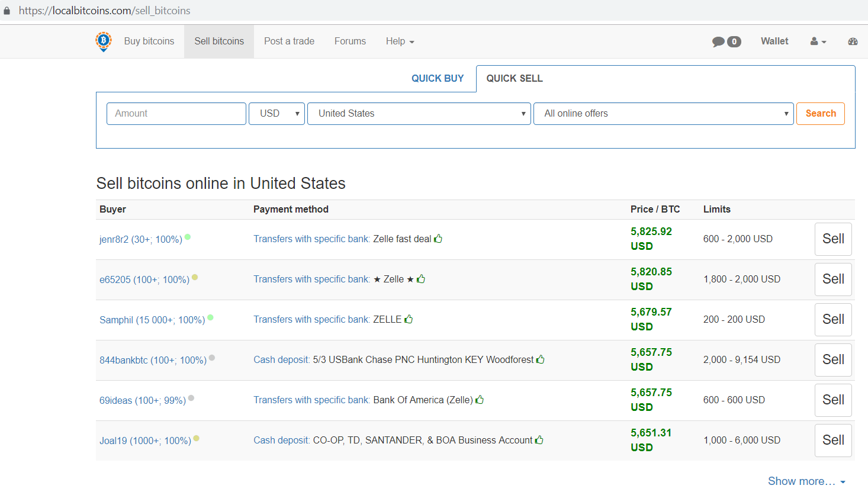This screenshot has width=868, height=495.
Task: Click thumbs-up icon on 844bankbtc cash deposit row
Action: click(x=541, y=359)
